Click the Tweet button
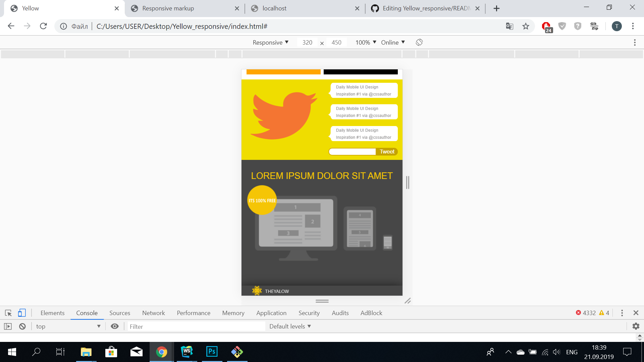Screen dimensions: 644x362 [x=387, y=152]
